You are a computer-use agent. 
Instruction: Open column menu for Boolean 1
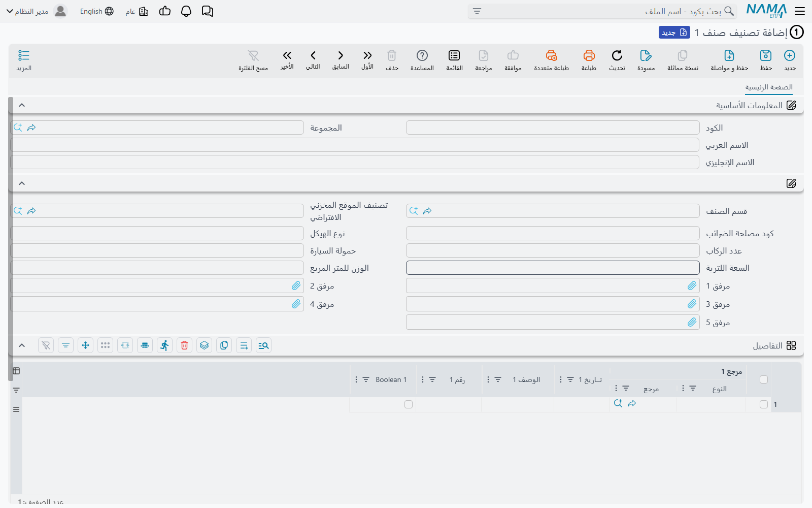click(x=356, y=379)
